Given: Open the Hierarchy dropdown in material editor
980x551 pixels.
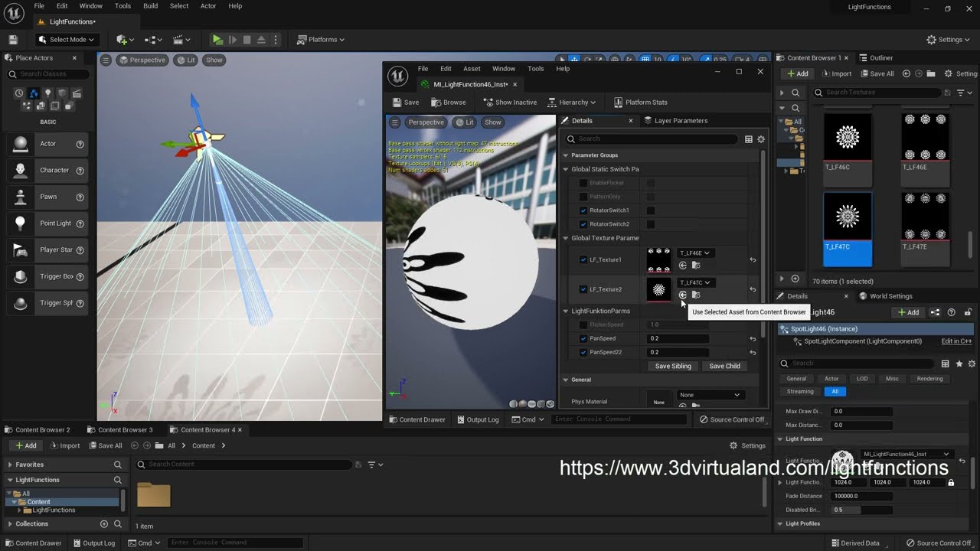Looking at the screenshot, I should pos(572,103).
